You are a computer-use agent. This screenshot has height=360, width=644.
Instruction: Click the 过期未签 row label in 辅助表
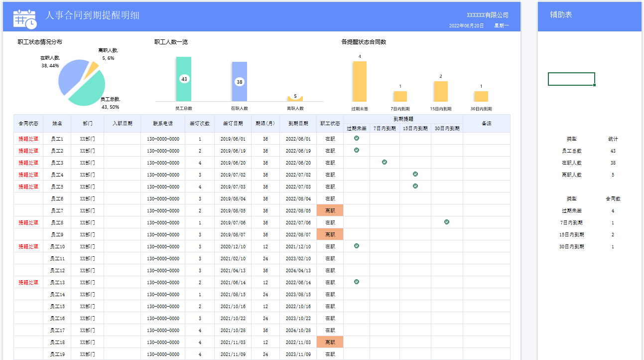pyautogui.click(x=571, y=210)
